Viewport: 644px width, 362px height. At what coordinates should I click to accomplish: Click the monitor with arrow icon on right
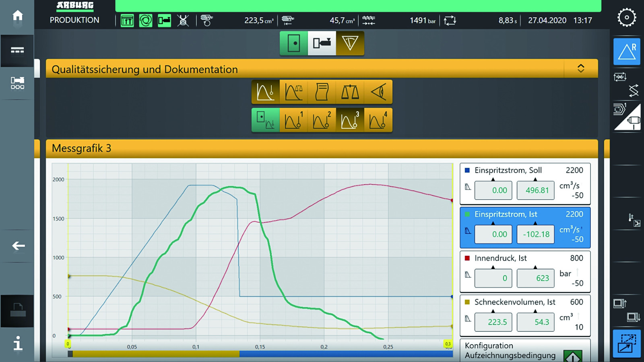click(x=620, y=304)
